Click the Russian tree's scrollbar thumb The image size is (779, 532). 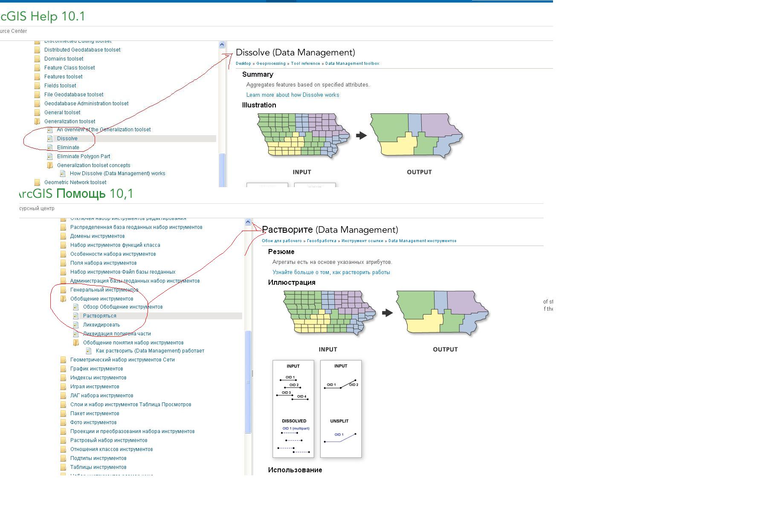248,382
